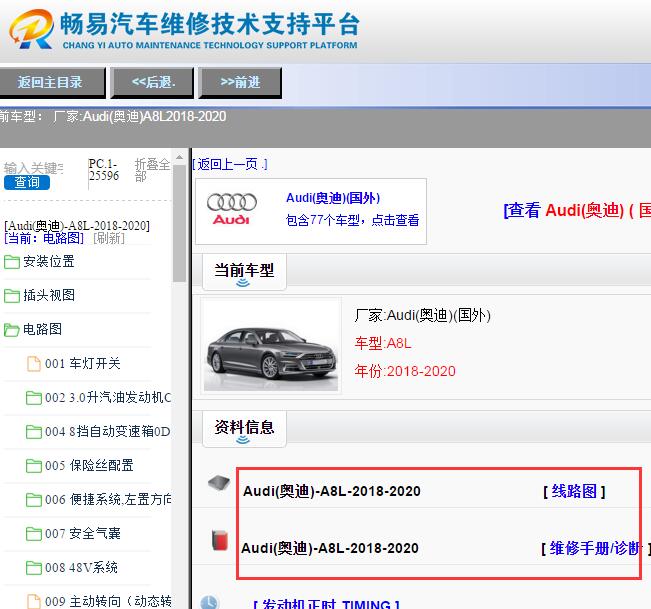651x609 pixels.
Task: Click the [Audi(奥迪)-A8L-2018-2020] tree header
Action: point(77,226)
